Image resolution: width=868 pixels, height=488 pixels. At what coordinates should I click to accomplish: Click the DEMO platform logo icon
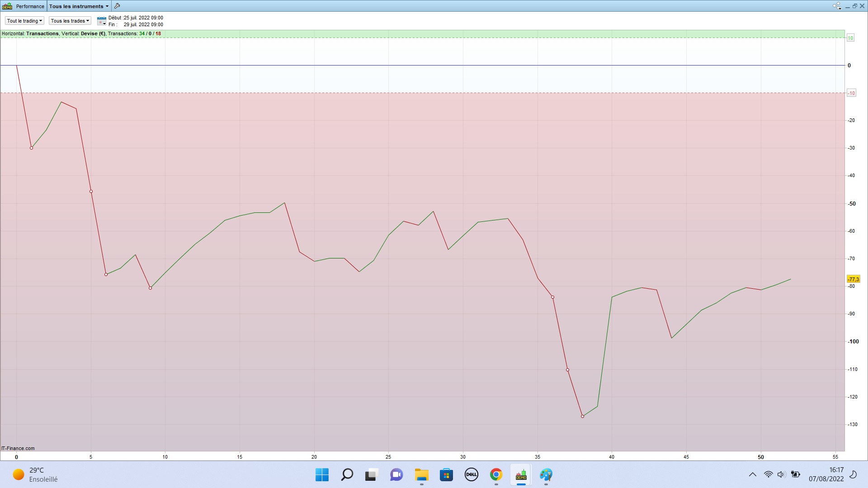7,6
